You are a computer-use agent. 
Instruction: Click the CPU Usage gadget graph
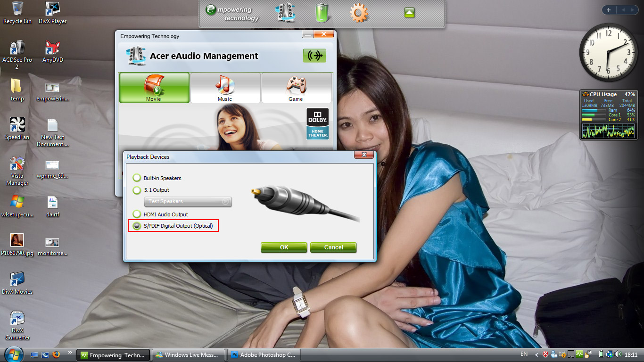tap(608, 131)
